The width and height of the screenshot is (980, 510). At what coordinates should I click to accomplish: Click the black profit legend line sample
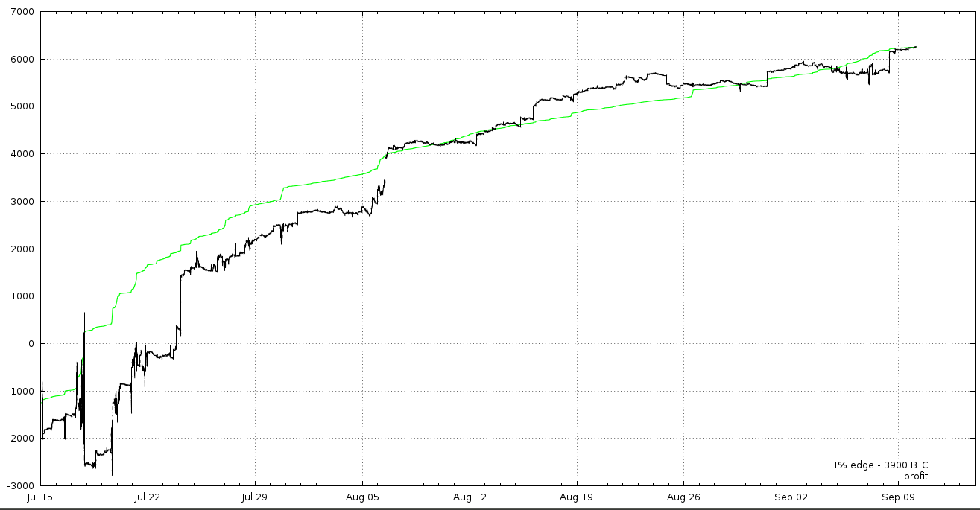tap(948, 476)
